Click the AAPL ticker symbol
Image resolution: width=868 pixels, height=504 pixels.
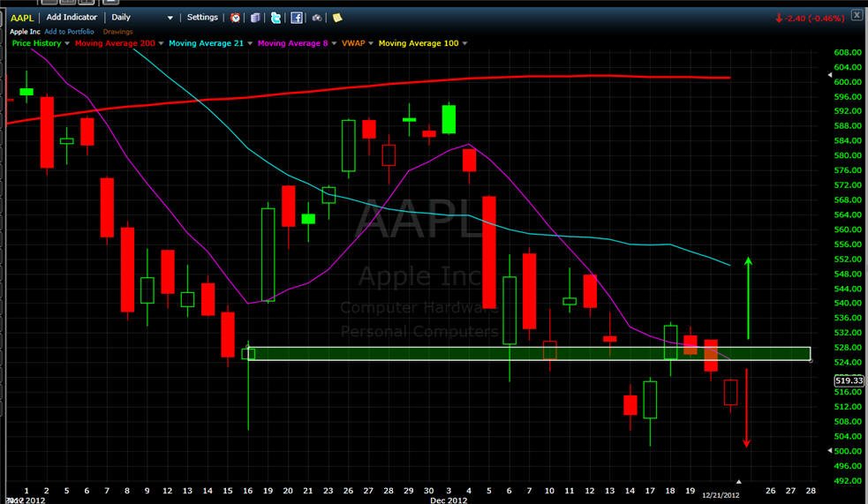[22, 19]
